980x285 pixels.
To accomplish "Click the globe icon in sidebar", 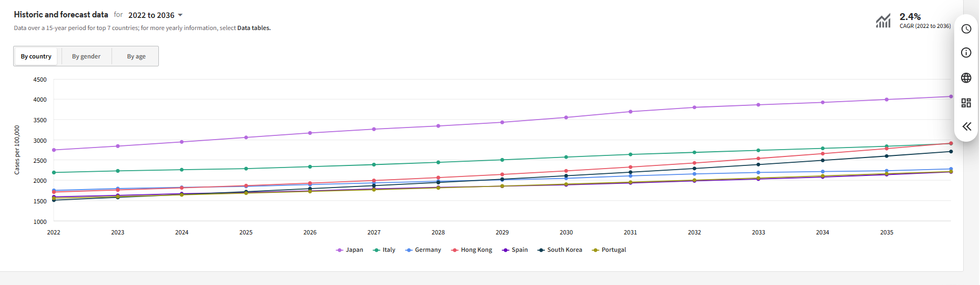I will click(966, 78).
